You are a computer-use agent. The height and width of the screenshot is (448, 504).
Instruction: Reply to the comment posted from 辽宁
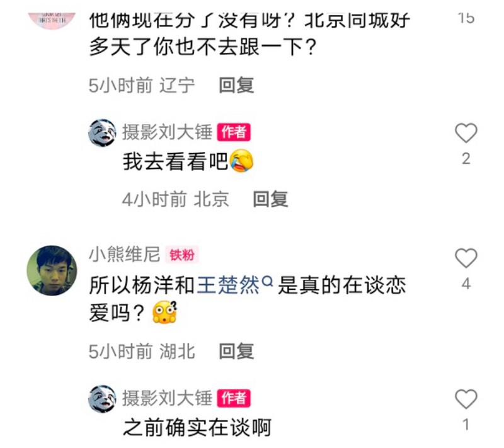pyautogui.click(x=236, y=86)
